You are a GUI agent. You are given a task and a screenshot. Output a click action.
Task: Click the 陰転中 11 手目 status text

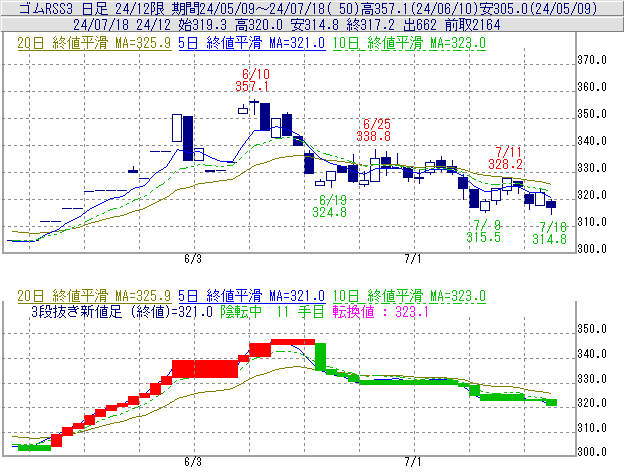[272, 311]
